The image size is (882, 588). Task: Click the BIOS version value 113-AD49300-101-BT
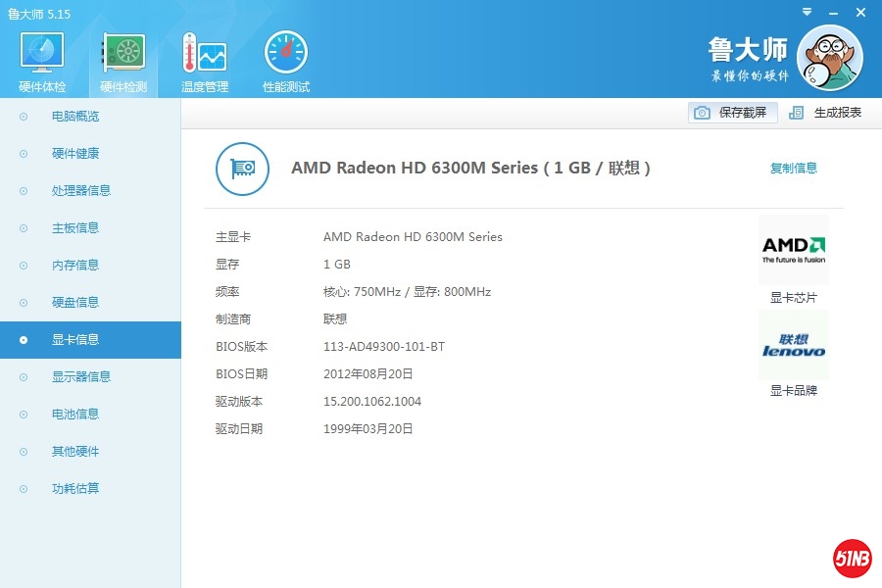tap(384, 347)
